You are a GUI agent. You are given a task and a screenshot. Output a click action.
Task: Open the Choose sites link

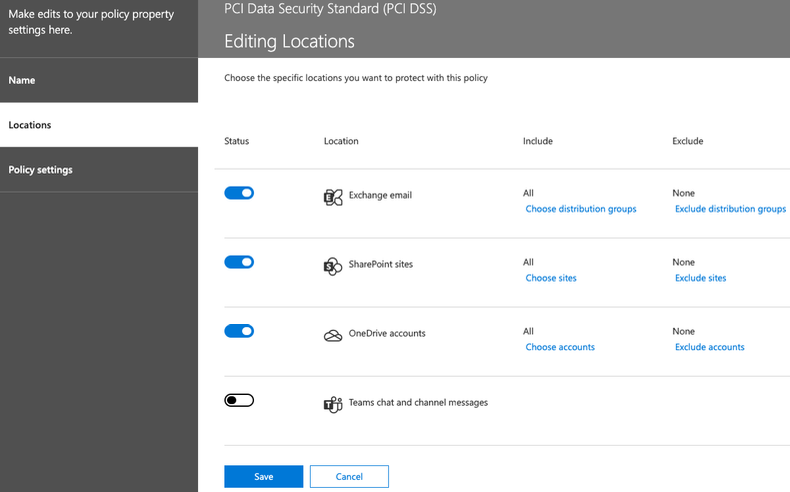point(551,278)
